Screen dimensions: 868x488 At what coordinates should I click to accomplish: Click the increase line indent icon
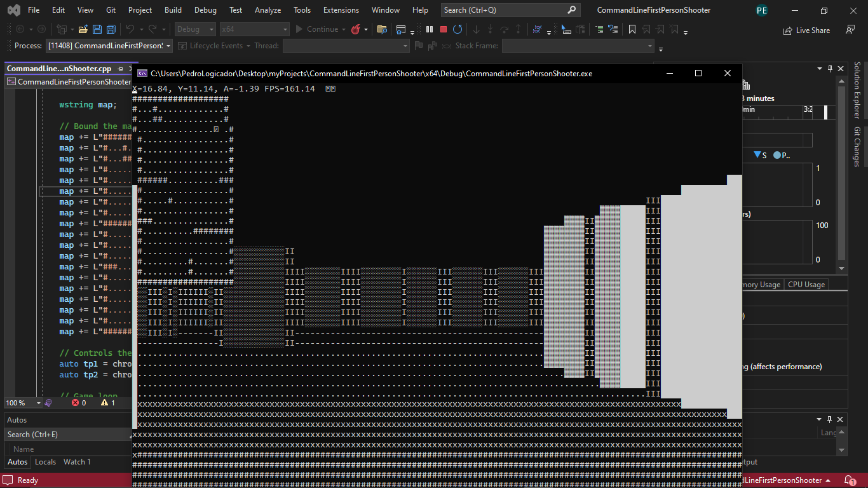[x=599, y=29]
